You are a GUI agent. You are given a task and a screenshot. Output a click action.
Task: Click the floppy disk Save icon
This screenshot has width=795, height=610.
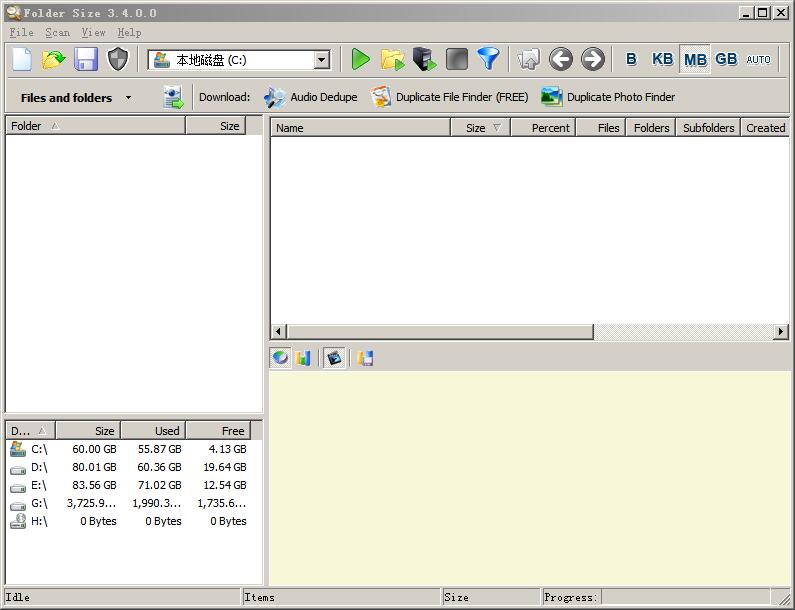pos(86,59)
